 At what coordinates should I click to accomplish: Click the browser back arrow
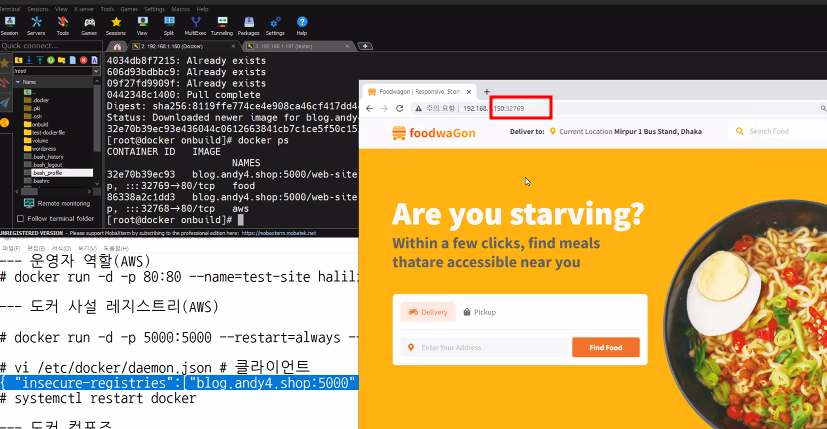pyautogui.click(x=369, y=108)
